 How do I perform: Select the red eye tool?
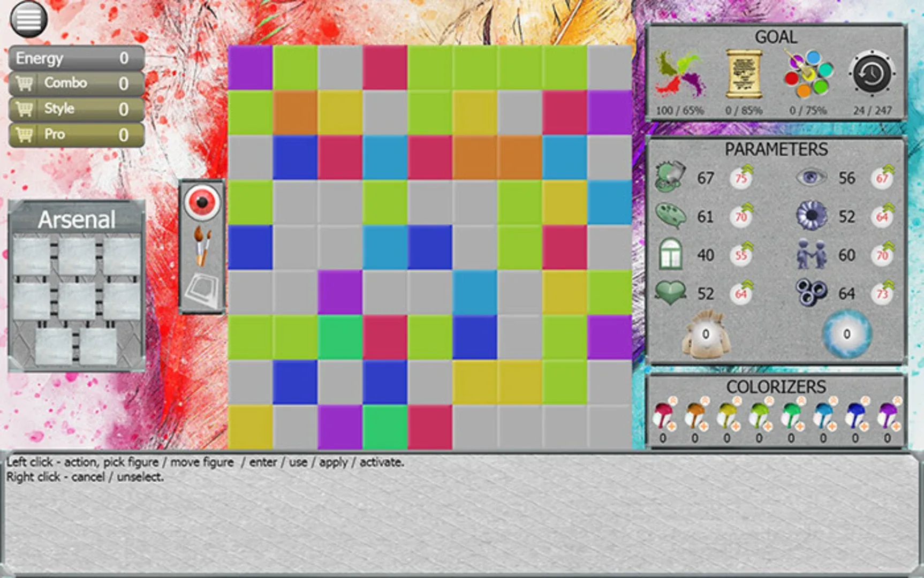[202, 202]
